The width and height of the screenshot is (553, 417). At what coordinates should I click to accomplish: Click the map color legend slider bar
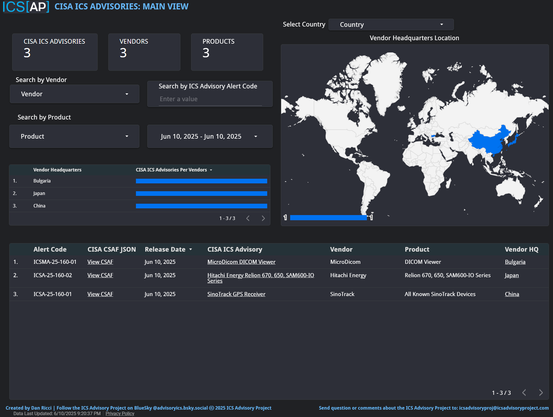pos(328,218)
